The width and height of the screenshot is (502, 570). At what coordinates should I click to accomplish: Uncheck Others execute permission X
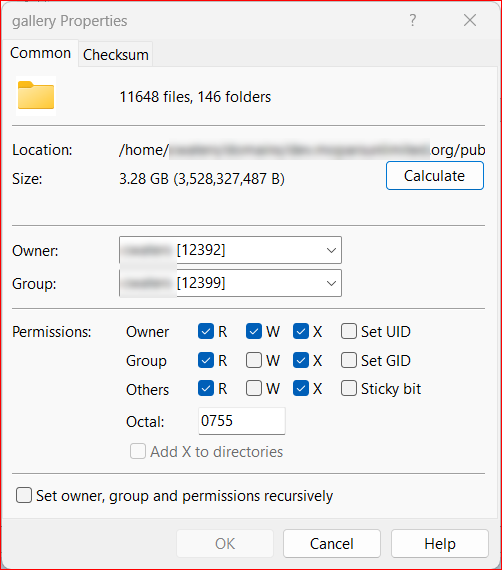(x=301, y=389)
